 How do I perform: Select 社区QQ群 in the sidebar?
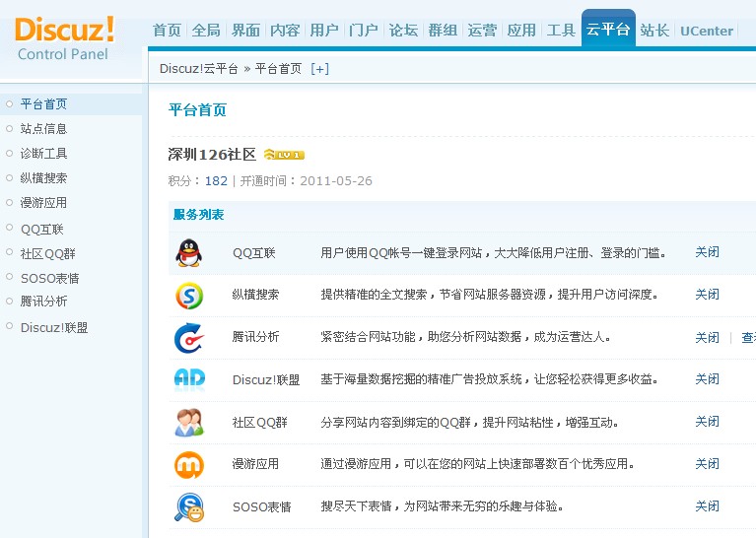(47, 253)
